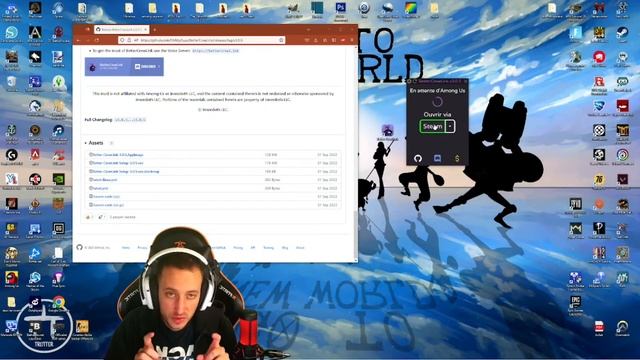Open the Training footer link
Image resolution: width=640 pixels, height=360 pixels.
[x=269, y=248]
